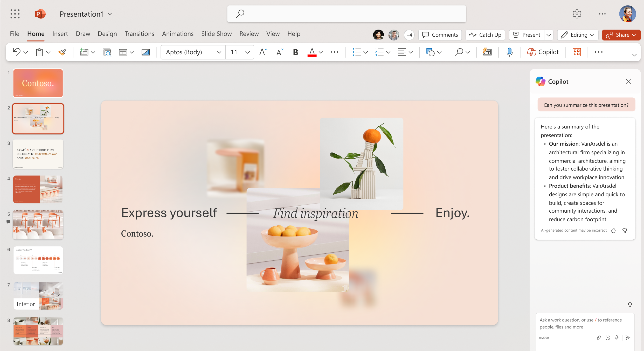This screenshot has height=351, width=644.
Task: Select the Interior slide 7 thumbnail
Action: pyautogui.click(x=38, y=296)
